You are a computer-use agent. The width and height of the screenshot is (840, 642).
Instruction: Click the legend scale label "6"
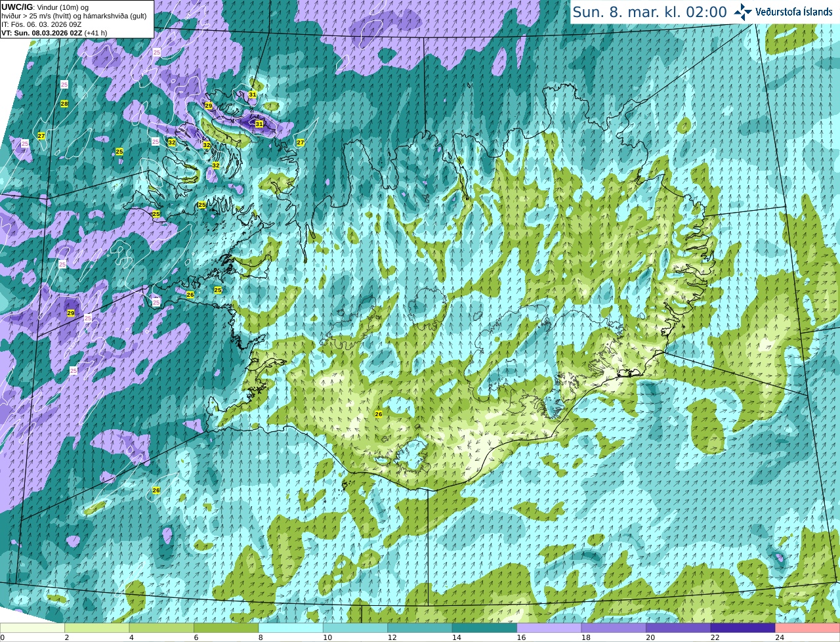click(196, 637)
